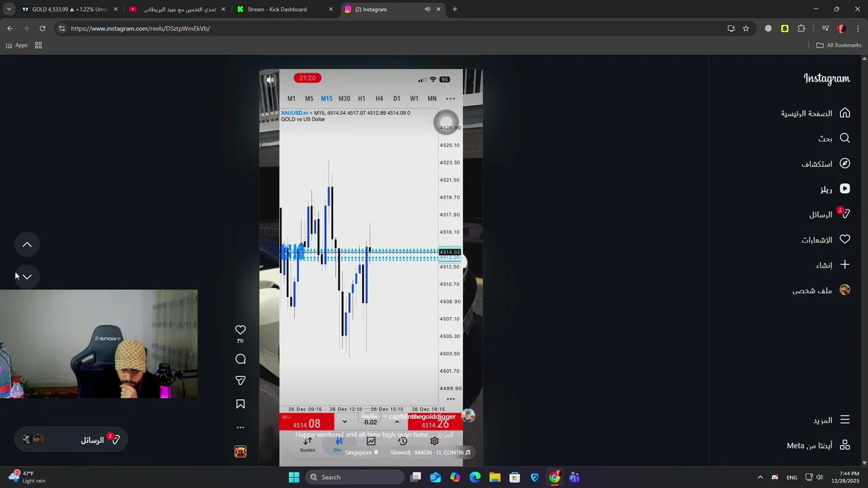Click the address bar URL field

pyautogui.click(x=393, y=28)
